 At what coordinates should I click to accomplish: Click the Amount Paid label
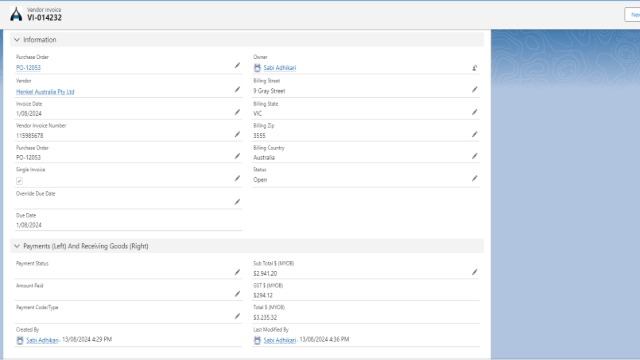coord(29,286)
